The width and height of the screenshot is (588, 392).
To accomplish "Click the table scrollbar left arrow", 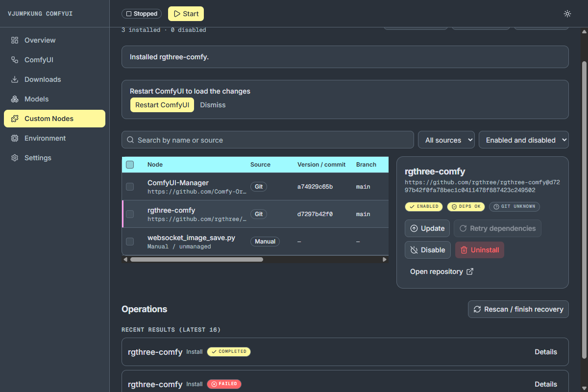I will (125, 259).
